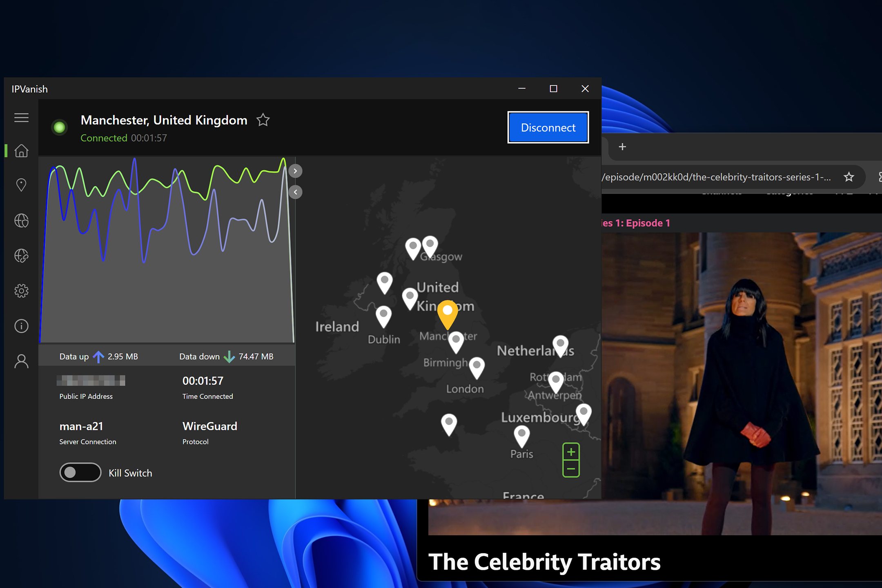Expand panel with right chevron arrow
This screenshot has height=588, width=882.
pos(295,171)
